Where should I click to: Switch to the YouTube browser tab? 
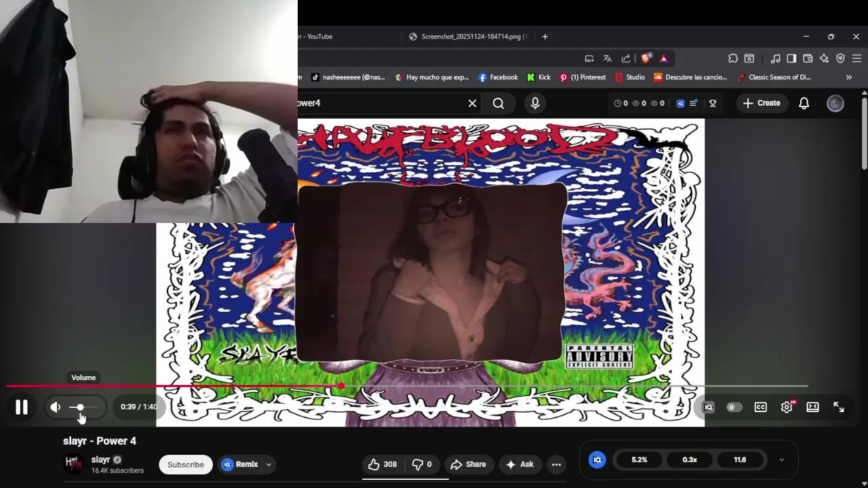coord(349,37)
